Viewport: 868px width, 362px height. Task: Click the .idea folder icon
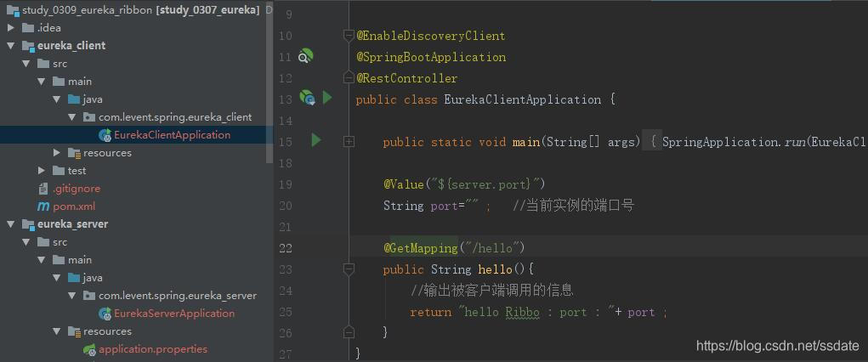pyautogui.click(x=28, y=28)
